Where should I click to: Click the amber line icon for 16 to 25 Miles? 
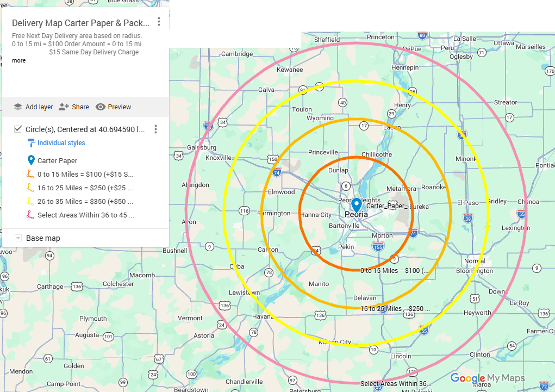pos(30,188)
